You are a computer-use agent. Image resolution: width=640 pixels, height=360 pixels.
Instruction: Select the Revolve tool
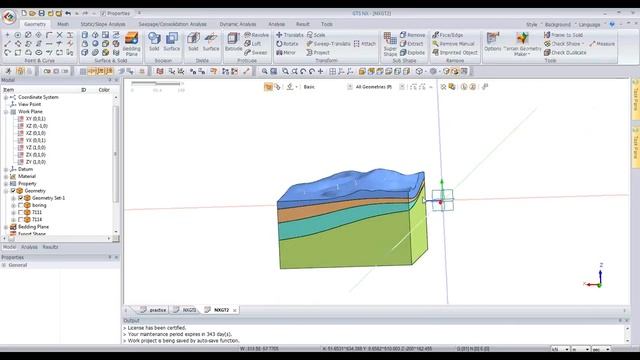256,35
